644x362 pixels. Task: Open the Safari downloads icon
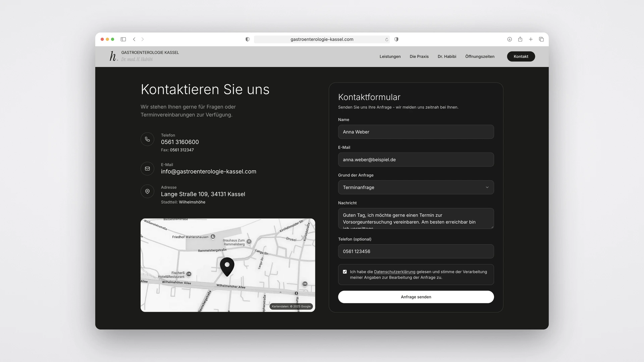(x=509, y=39)
